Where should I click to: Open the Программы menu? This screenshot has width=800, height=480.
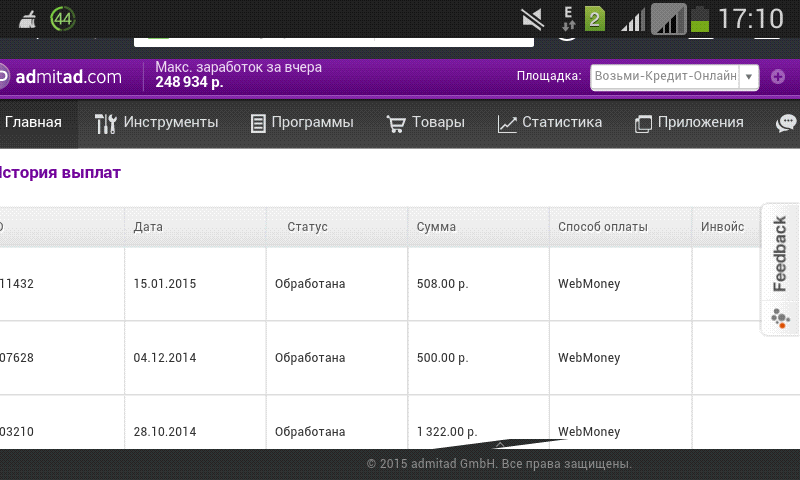point(302,123)
